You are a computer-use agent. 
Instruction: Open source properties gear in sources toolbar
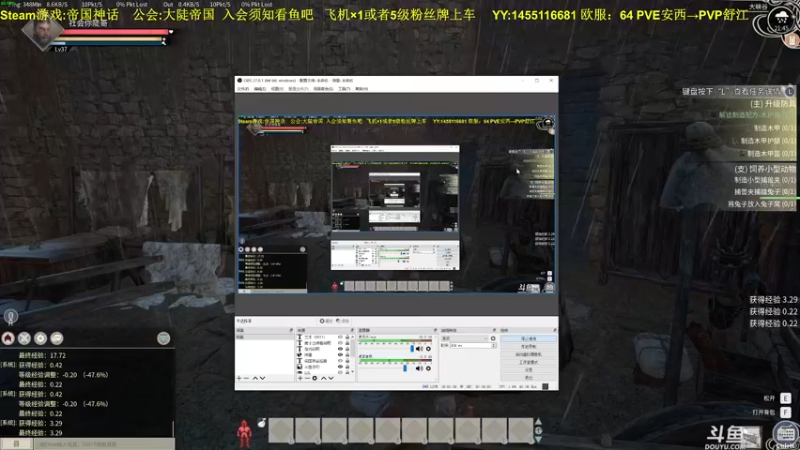pyautogui.click(x=315, y=378)
